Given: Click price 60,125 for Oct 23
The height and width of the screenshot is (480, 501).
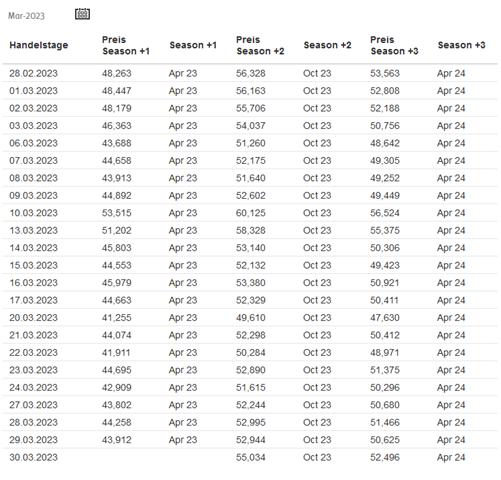Looking at the screenshot, I should tap(251, 213).
